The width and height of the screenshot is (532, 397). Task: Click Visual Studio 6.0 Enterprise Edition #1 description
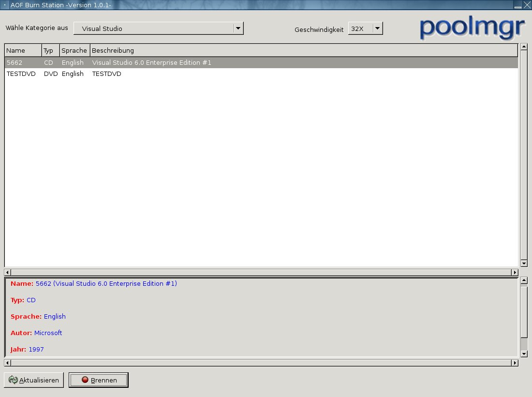[152, 63]
